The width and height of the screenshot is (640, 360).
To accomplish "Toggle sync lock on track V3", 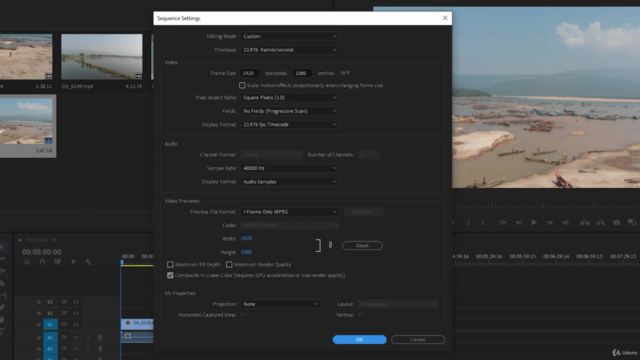I will 64,302.
